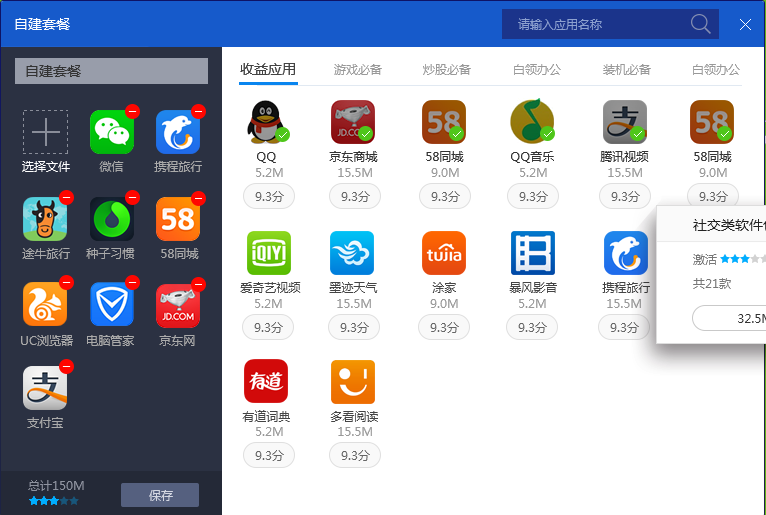Click the 爱奇艺视频 app icon
The height and width of the screenshot is (515, 766).
point(269,253)
